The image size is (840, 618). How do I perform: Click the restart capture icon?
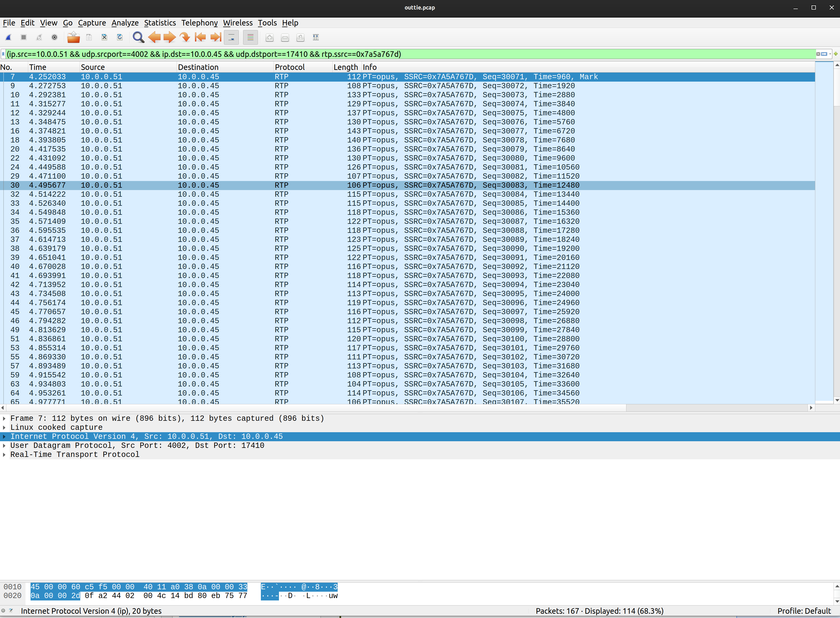pyautogui.click(x=39, y=37)
